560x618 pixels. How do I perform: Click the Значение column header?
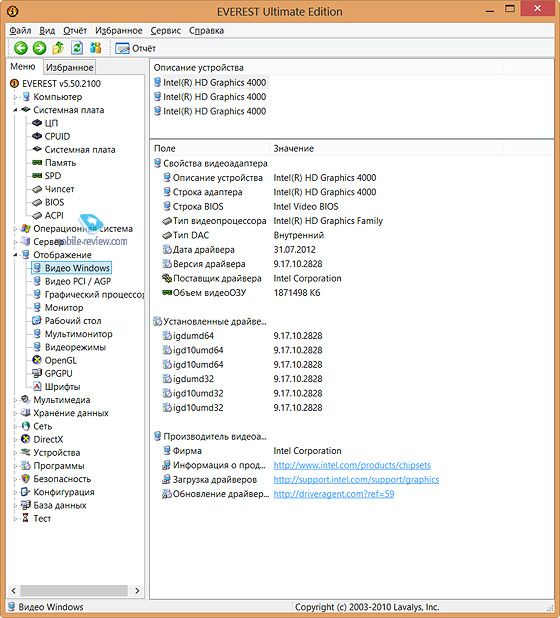click(386, 149)
